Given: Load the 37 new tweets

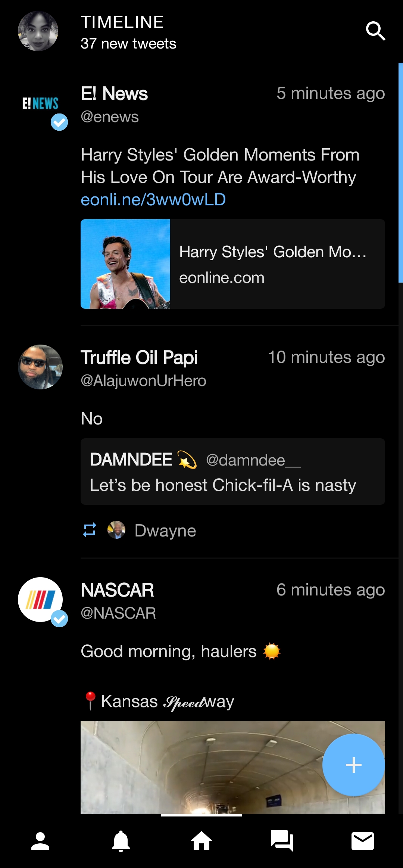Looking at the screenshot, I should tap(128, 44).
